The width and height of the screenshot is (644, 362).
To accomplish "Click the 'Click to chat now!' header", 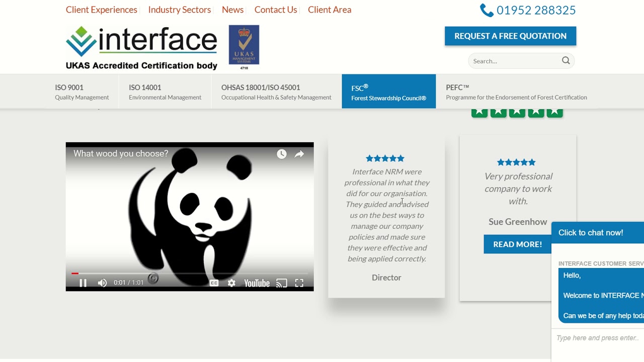I will pyautogui.click(x=598, y=233).
